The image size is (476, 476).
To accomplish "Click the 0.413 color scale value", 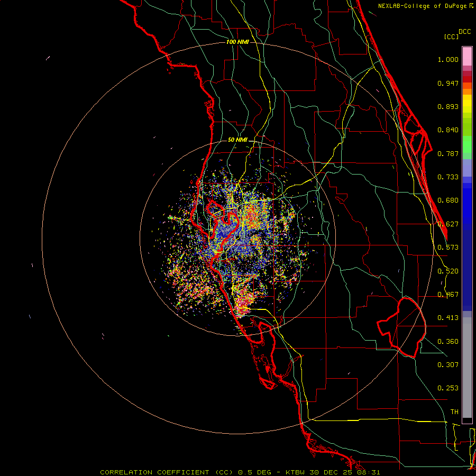I will tap(448, 318).
